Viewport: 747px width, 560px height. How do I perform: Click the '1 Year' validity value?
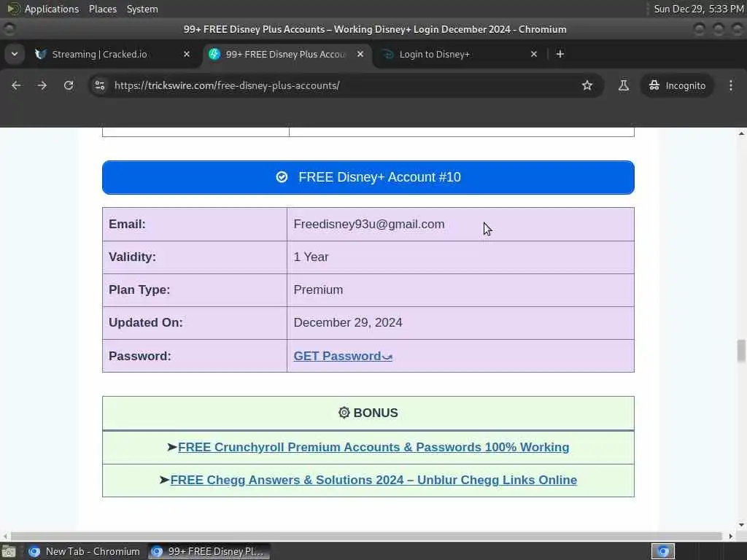pyautogui.click(x=311, y=257)
